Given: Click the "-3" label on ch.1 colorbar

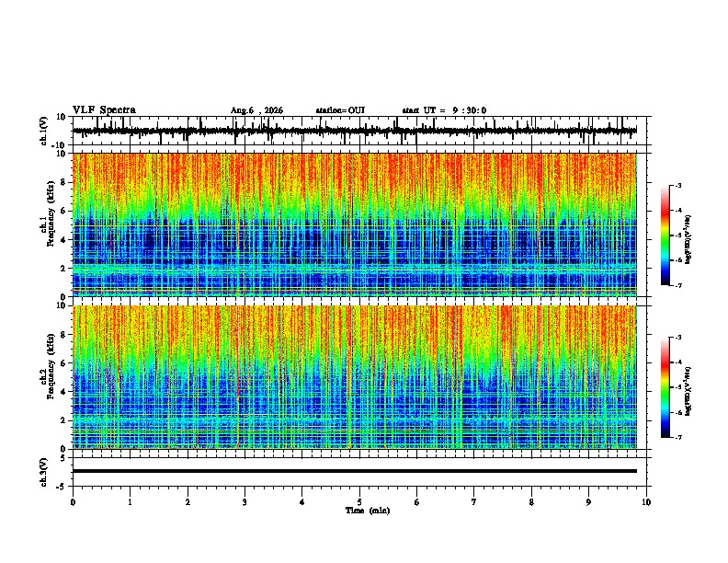Looking at the screenshot, I should click(x=677, y=185).
